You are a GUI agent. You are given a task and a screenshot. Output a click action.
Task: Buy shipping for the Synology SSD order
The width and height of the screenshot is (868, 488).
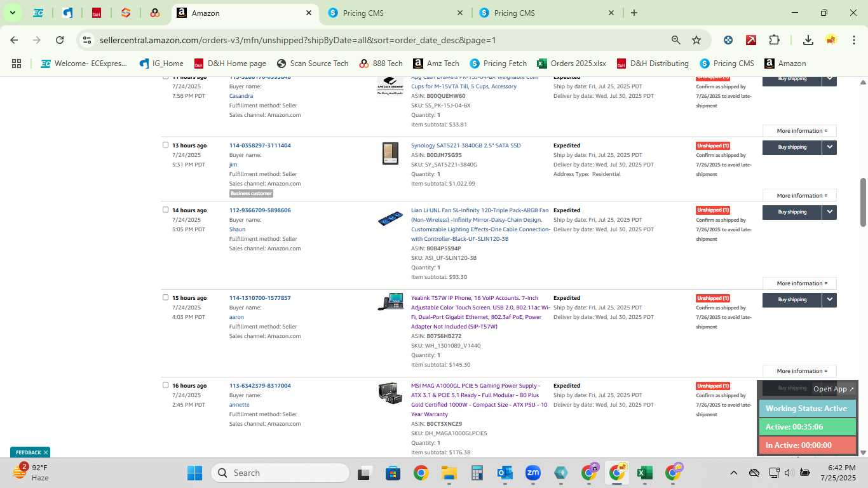coord(792,147)
